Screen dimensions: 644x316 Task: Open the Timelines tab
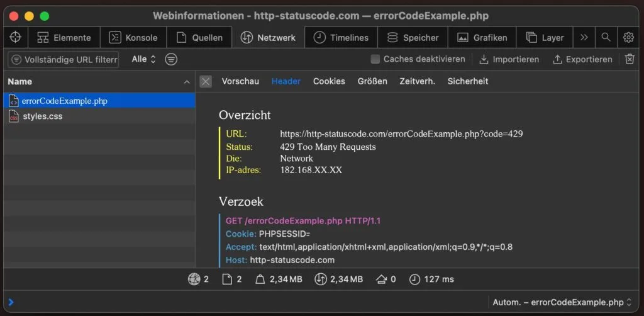pyautogui.click(x=341, y=37)
